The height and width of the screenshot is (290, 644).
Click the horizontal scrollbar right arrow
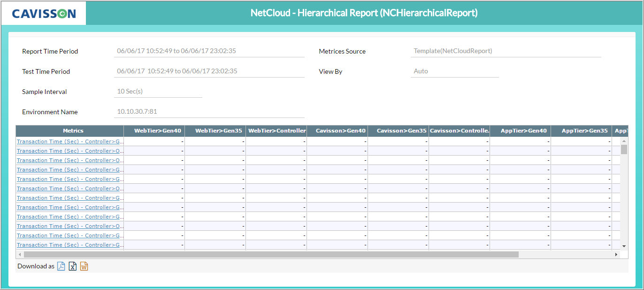617,254
